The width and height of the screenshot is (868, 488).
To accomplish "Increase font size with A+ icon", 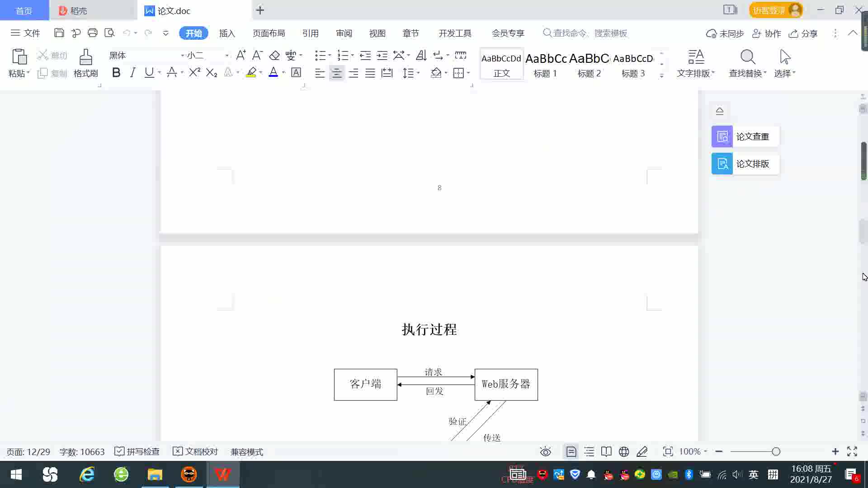I will (x=241, y=55).
